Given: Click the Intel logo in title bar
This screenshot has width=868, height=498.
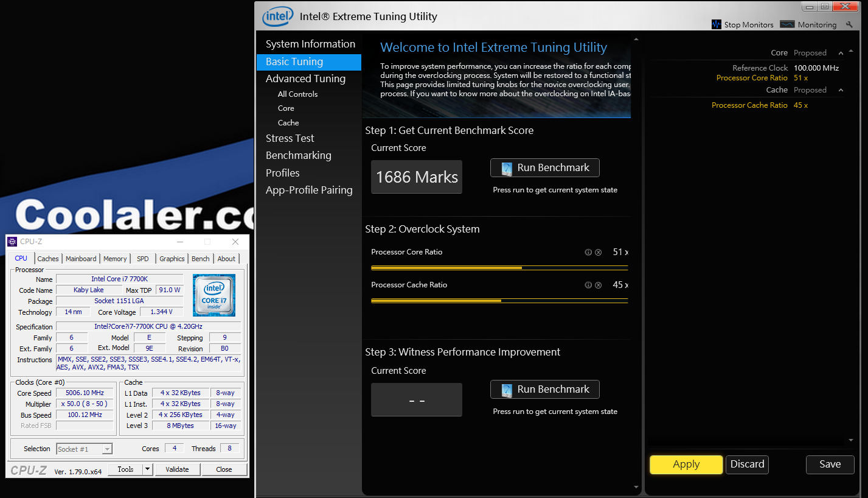Looking at the screenshot, I should click(277, 16).
